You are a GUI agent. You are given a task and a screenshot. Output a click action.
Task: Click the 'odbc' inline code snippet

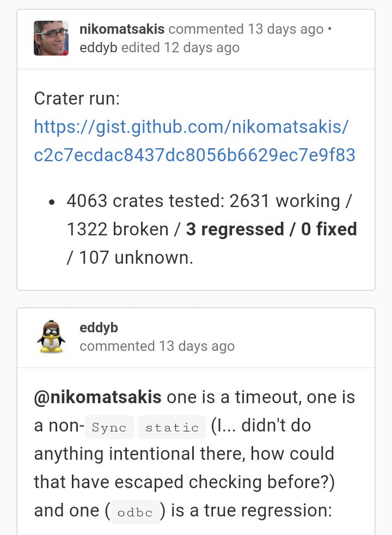pyautogui.click(x=134, y=512)
